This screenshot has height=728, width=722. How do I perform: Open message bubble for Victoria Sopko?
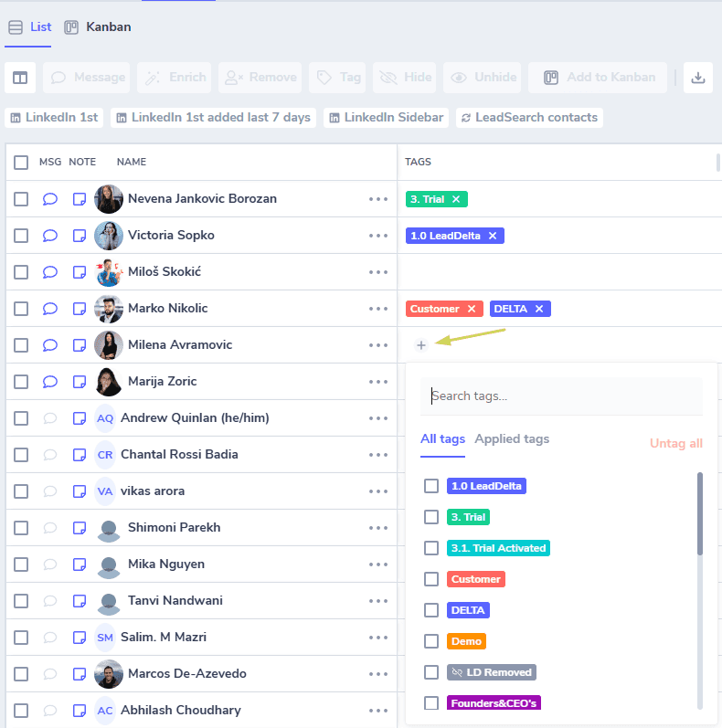[x=49, y=236]
